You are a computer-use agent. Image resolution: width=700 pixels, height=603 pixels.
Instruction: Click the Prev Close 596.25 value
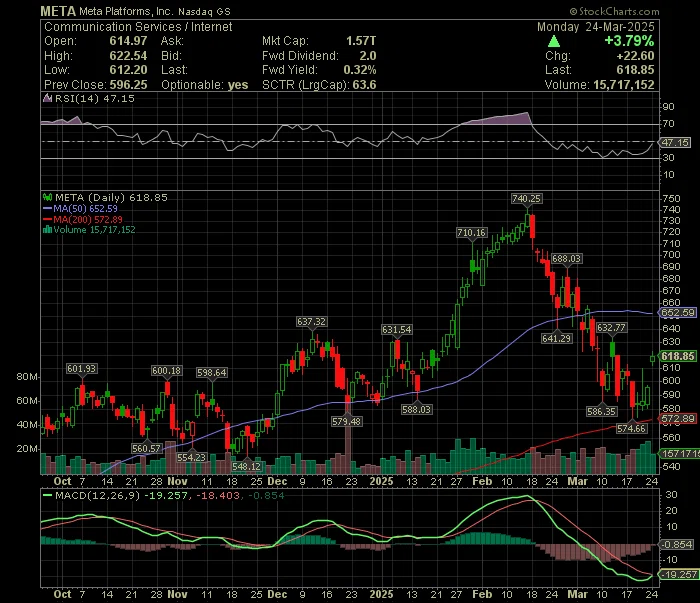pyautogui.click(x=128, y=85)
